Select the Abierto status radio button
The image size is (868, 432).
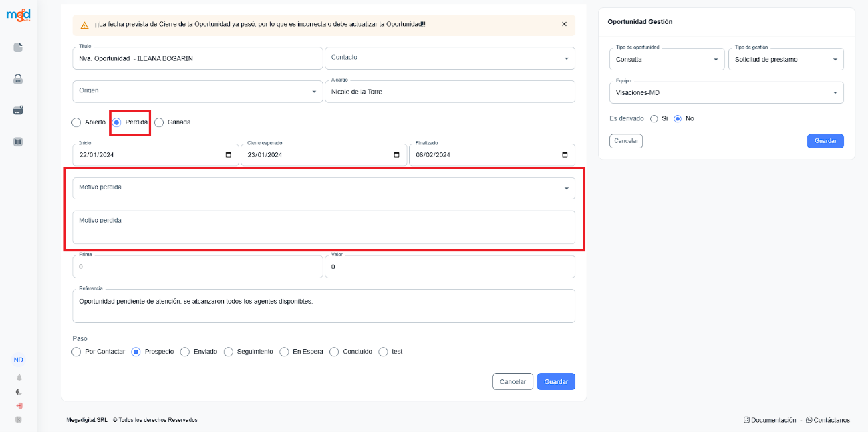[x=76, y=122]
